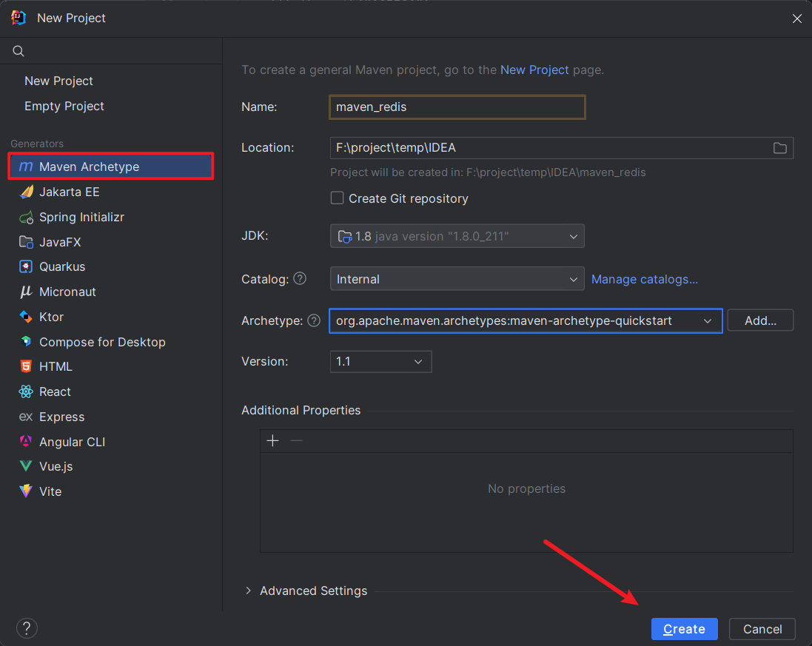Open the Catalog dropdown
Viewport: 812px width, 646px height.
(457, 279)
